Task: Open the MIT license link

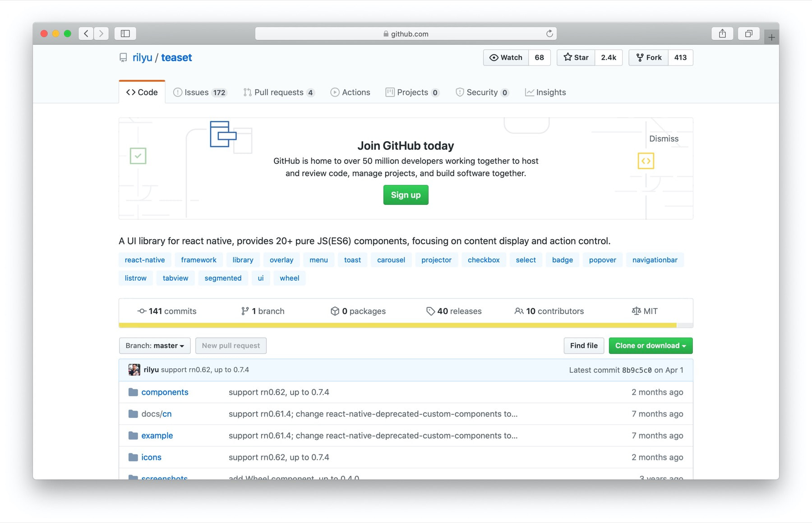Action: tap(645, 311)
